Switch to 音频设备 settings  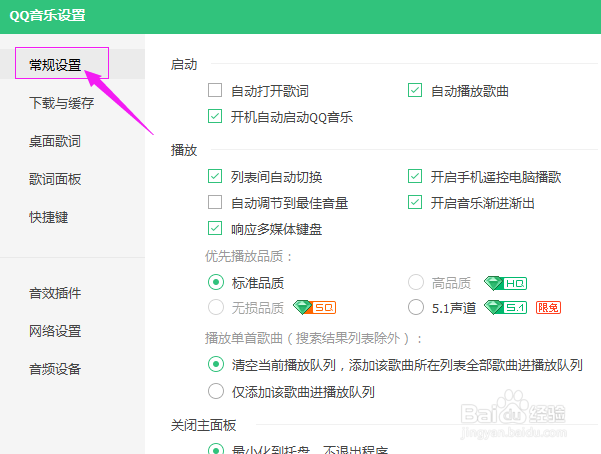click(x=55, y=369)
